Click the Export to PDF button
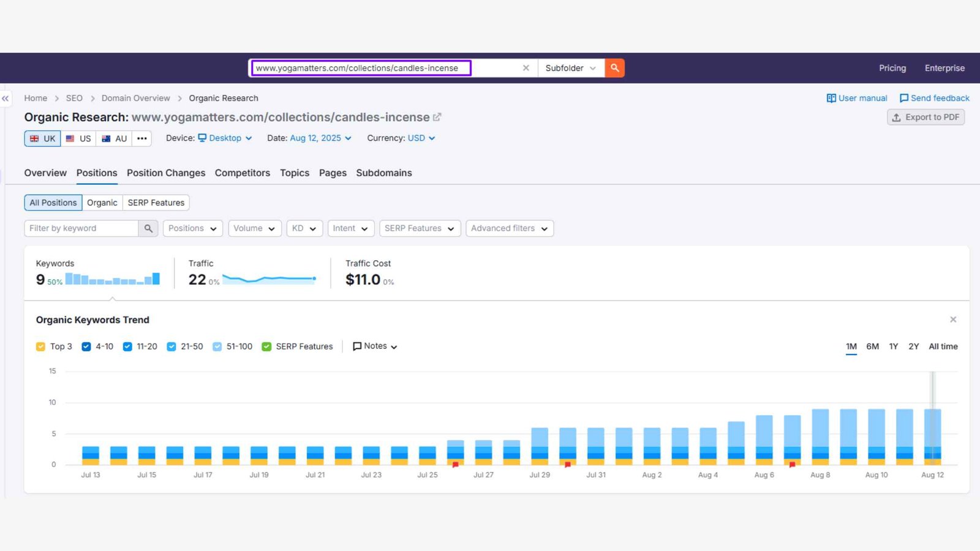The width and height of the screenshot is (980, 551). click(x=926, y=117)
